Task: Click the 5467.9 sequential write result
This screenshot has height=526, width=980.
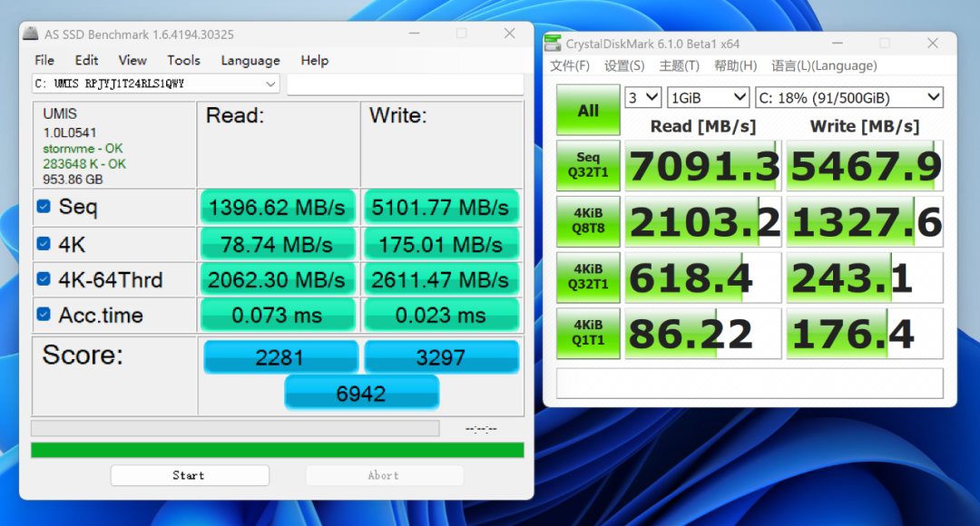Action: pyautogui.click(x=865, y=166)
